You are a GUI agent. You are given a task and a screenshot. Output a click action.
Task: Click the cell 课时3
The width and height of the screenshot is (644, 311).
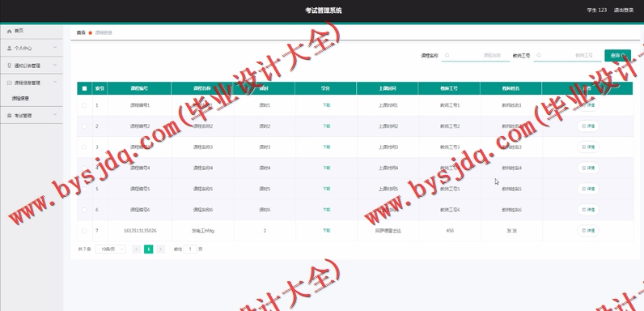(x=265, y=147)
